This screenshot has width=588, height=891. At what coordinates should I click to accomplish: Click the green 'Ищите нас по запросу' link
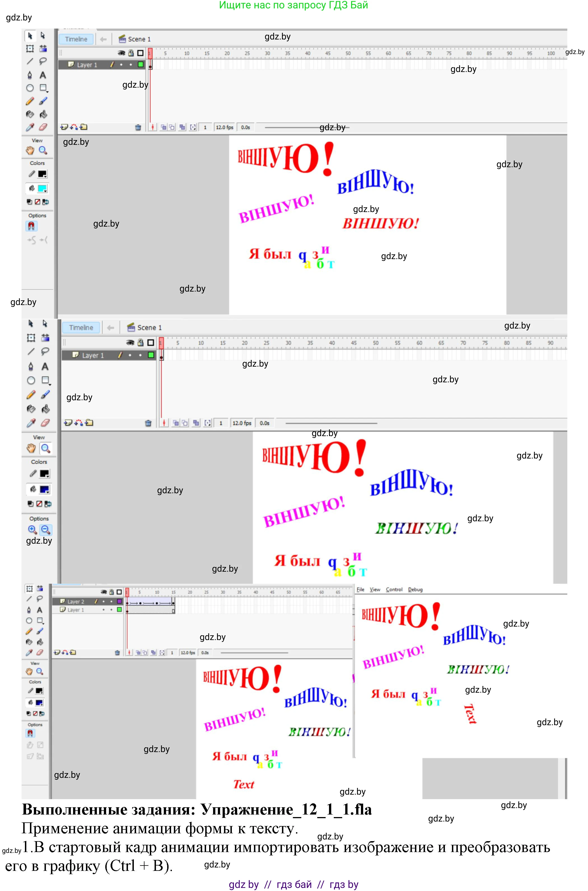(293, 5)
